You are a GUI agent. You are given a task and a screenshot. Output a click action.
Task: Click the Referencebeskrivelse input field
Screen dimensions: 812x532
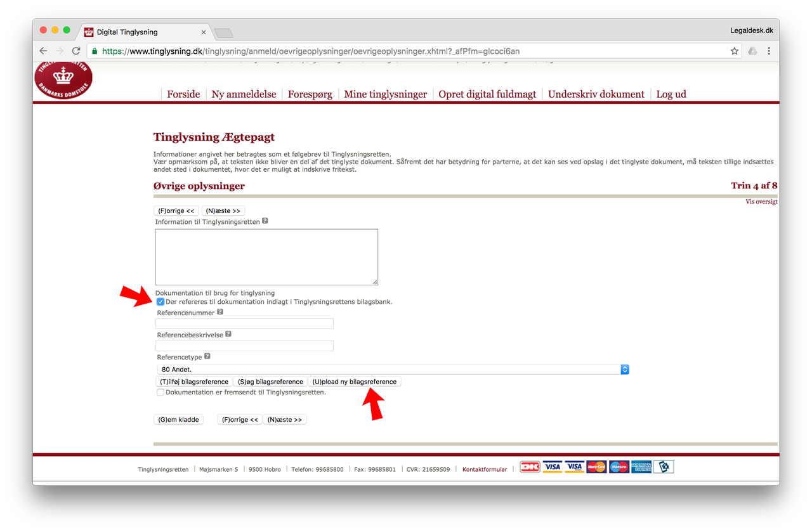pyautogui.click(x=245, y=346)
